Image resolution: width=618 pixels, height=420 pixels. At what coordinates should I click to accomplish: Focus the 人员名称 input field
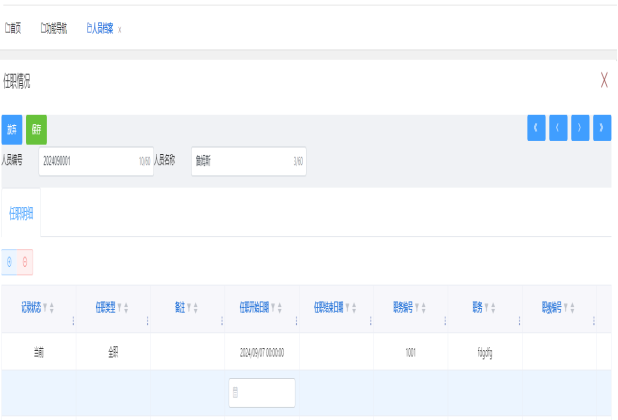(x=249, y=161)
